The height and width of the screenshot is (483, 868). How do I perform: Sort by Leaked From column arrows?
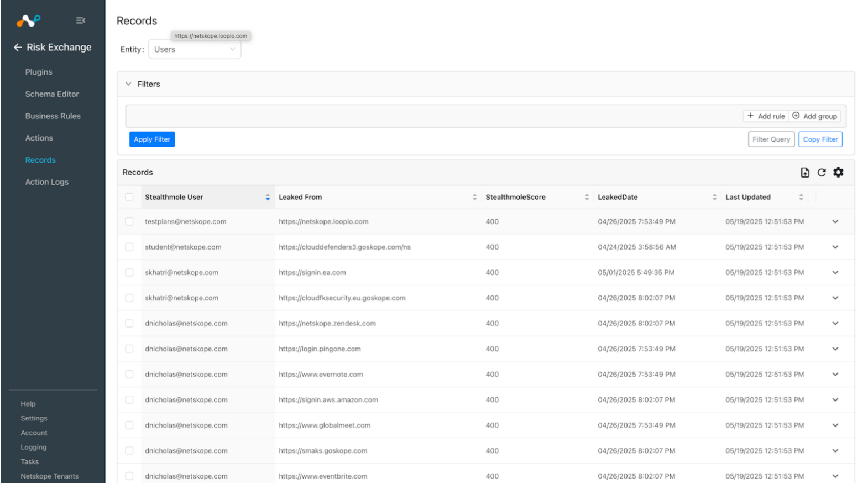[x=474, y=197]
